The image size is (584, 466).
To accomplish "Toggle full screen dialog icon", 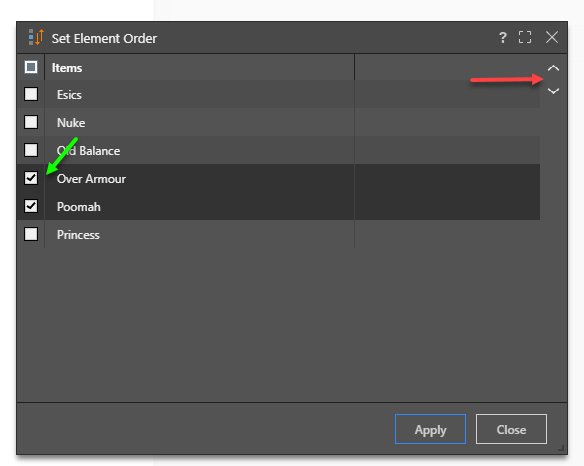I will tap(525, 37).
